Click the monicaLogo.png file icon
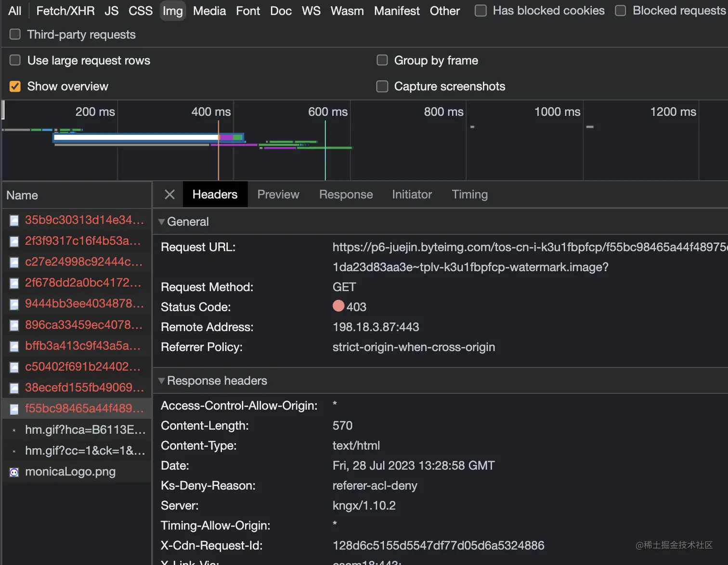This screenshot has height=565, width=728. (14, 472)
